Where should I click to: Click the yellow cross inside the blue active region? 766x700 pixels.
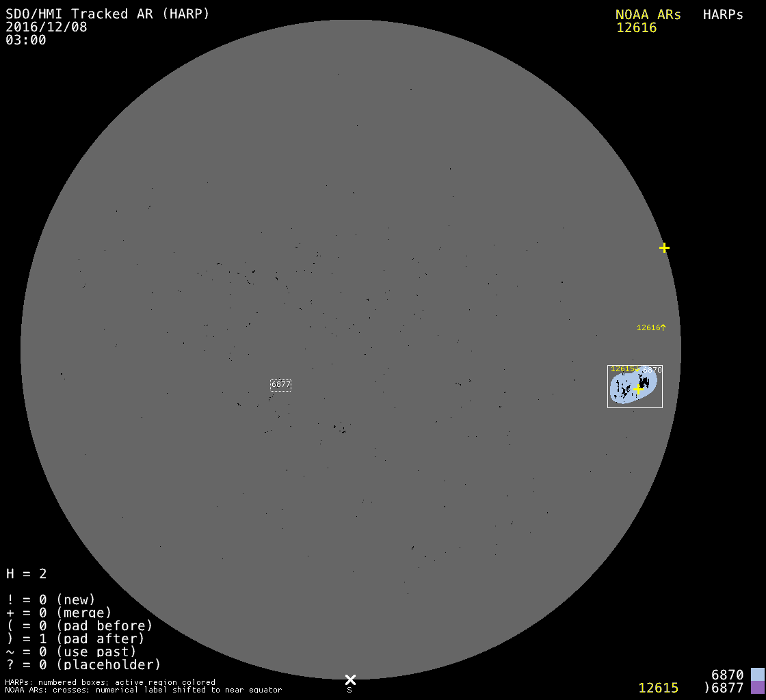[x=638, y=389]
